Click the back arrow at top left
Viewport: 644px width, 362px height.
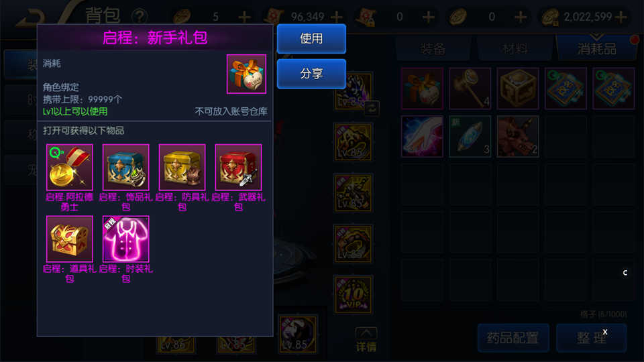click(31, 17)
